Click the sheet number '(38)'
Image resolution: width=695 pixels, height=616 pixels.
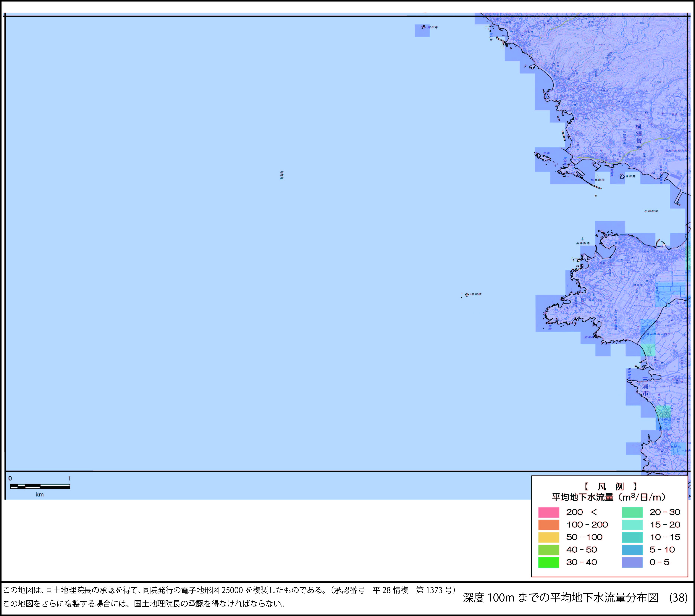[x=678, y=597]
